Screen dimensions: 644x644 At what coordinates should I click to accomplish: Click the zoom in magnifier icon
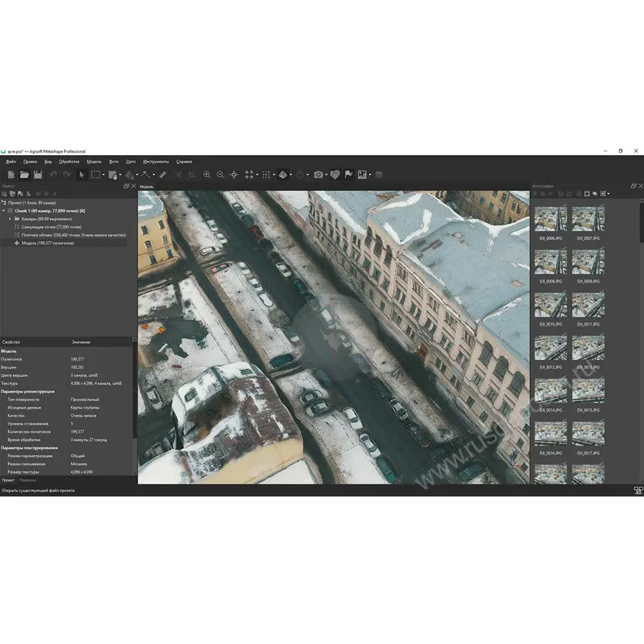tap(207, 175)
